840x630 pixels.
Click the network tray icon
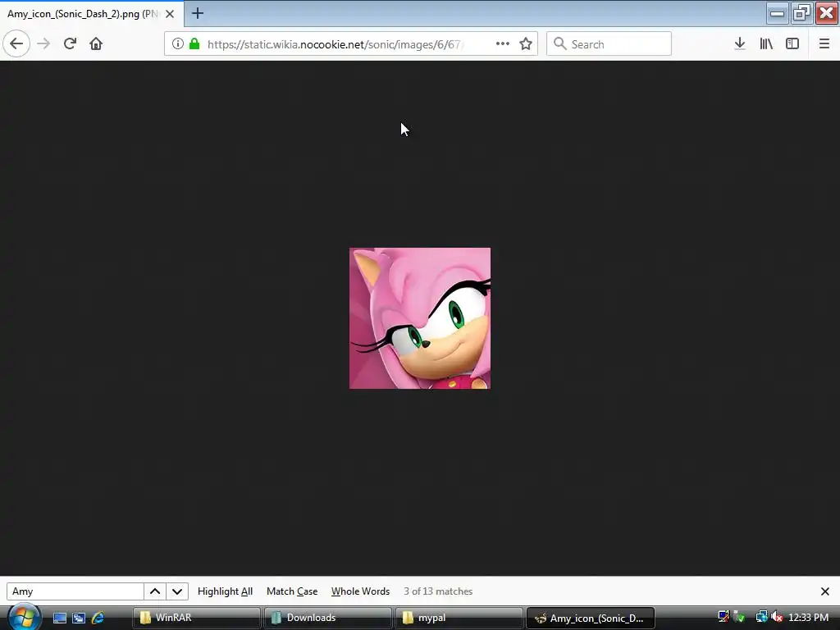click(761, 617)
